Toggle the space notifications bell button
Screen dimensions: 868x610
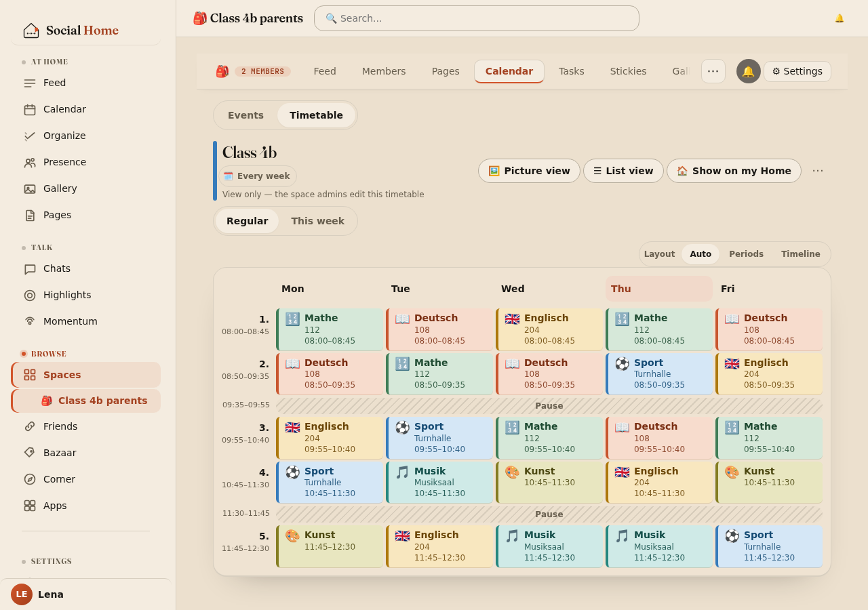(x=749, y=71)
